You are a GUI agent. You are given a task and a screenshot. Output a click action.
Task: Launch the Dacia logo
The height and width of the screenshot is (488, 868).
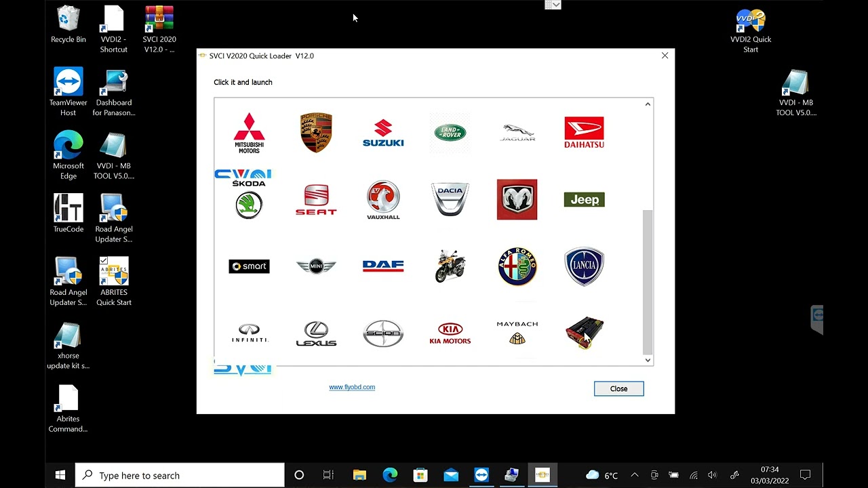click(x=450, y=199)
